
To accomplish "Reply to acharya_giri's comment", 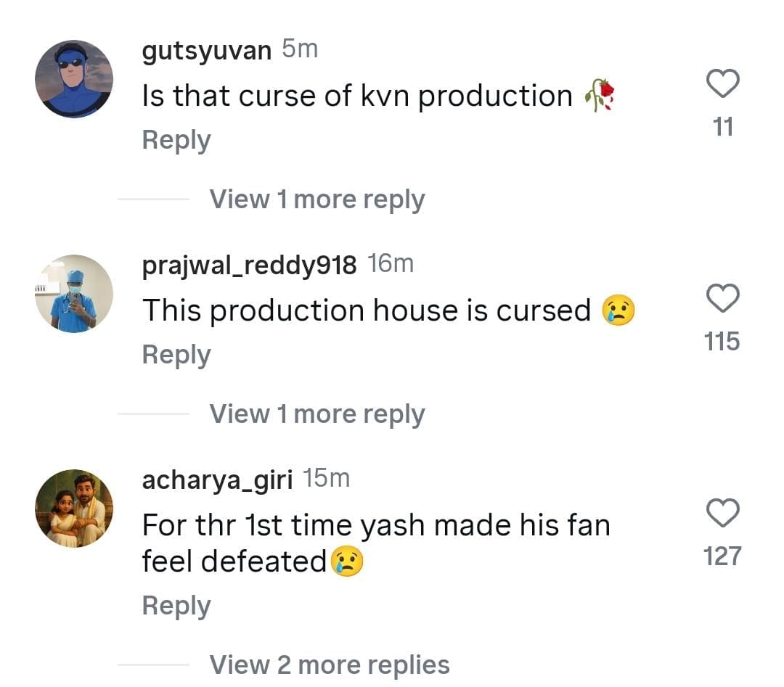I will 176,606.
